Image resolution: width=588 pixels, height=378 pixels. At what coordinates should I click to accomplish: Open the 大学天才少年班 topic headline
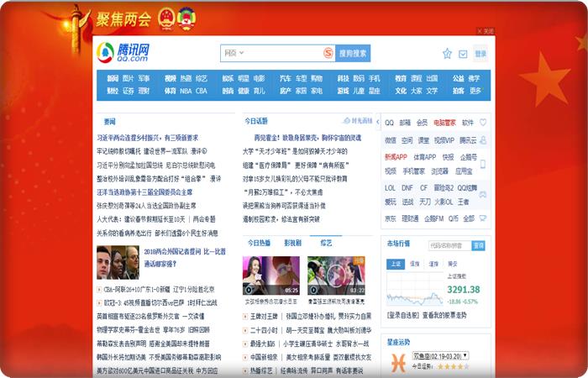[295, 151]
